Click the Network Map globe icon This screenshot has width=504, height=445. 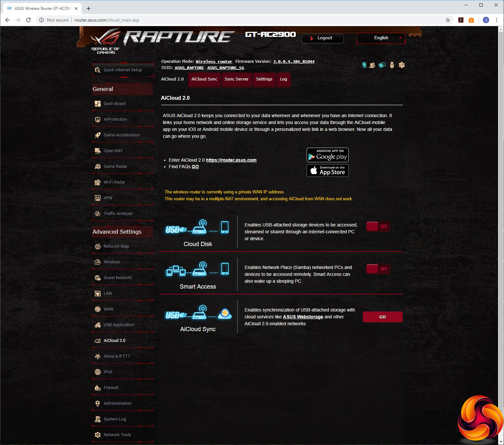click(x=97, y=246)
